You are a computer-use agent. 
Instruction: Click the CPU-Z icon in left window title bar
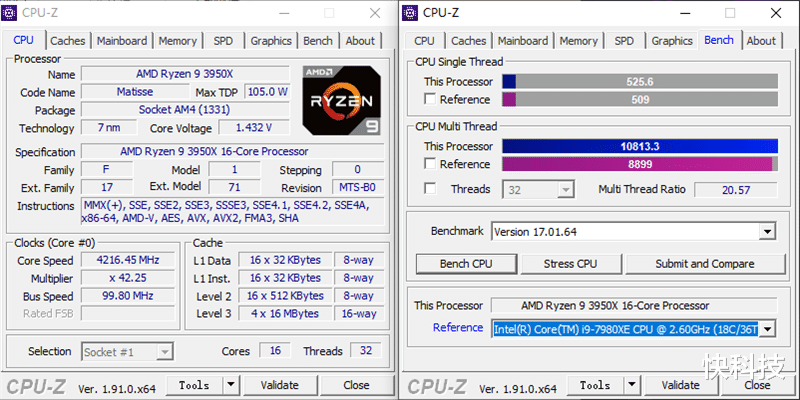[x=9, y=13]
